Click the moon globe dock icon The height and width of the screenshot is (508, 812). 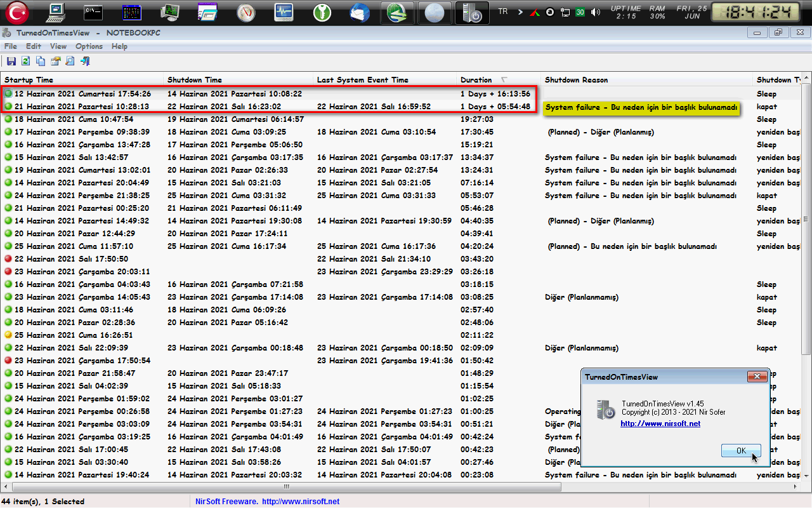[x=435, y=13]
